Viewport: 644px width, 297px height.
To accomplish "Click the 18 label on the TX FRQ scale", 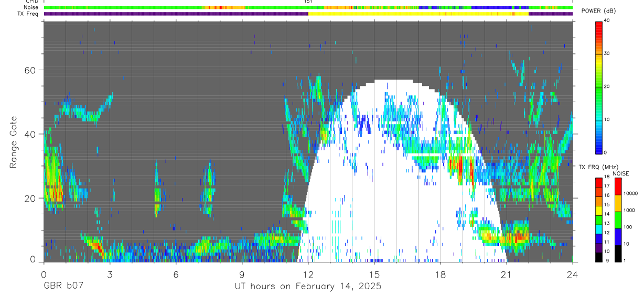I will pos(607,178).
